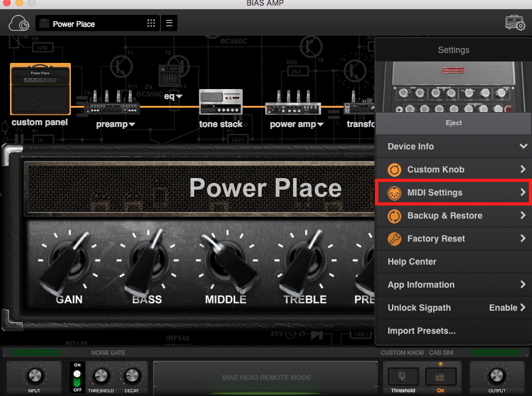532x396 pixels.
Task: Click the OUTPUT level knob
Action: pos(497,375)
